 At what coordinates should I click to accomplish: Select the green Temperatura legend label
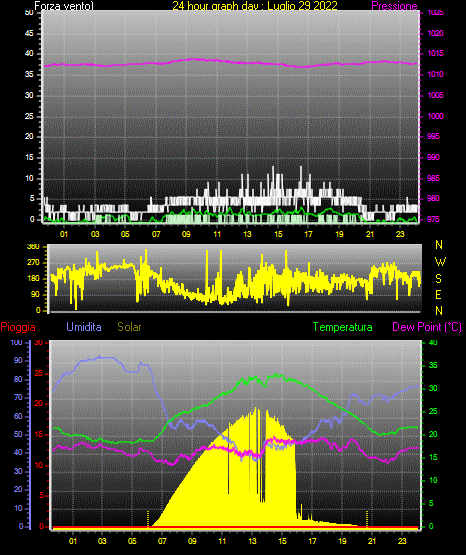point(343,327)
